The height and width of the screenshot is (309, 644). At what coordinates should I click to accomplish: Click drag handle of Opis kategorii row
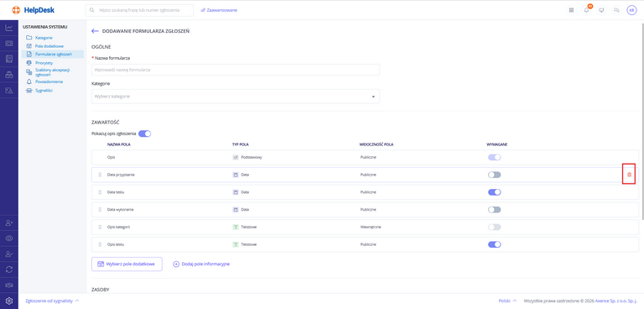pos(100,227)
